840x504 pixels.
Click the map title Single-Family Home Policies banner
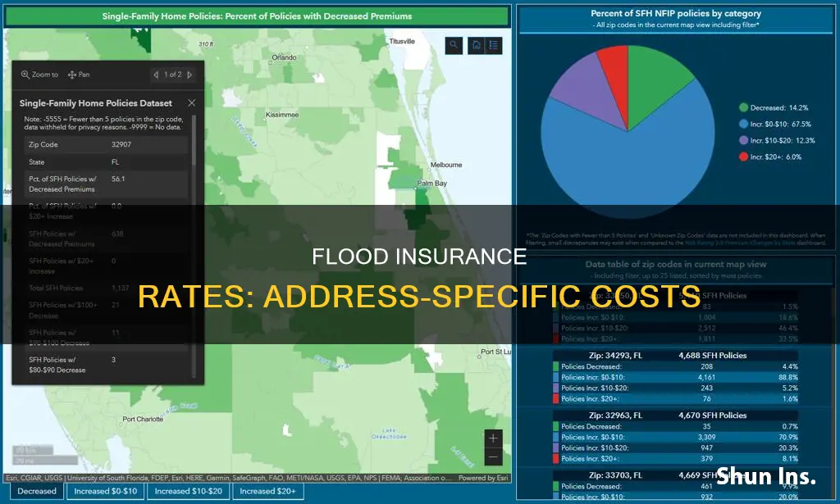coord(257,16)
